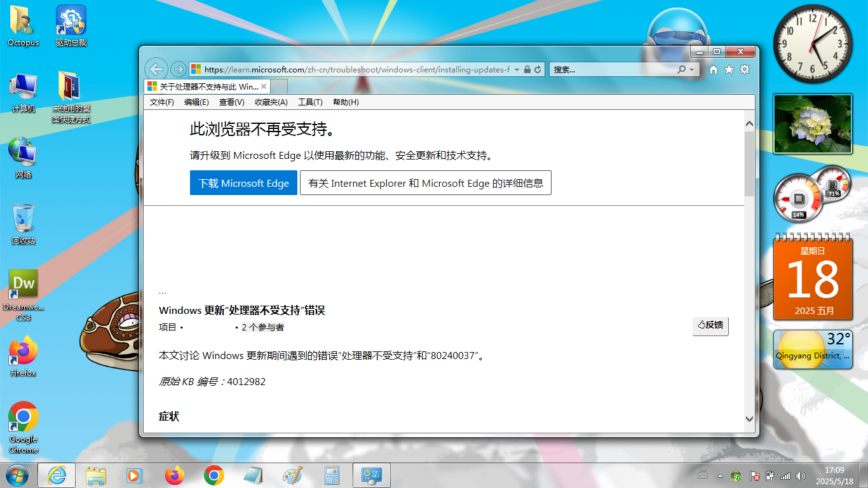Open the 查看(V) menu
The image size is (868, 488).
[232, 102]
